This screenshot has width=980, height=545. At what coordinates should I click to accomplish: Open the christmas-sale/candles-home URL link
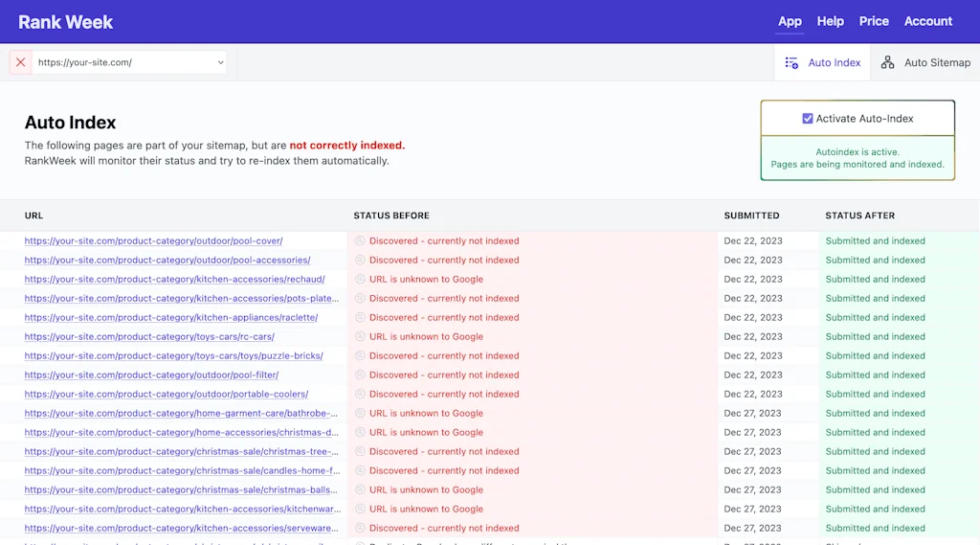point(182,470)
